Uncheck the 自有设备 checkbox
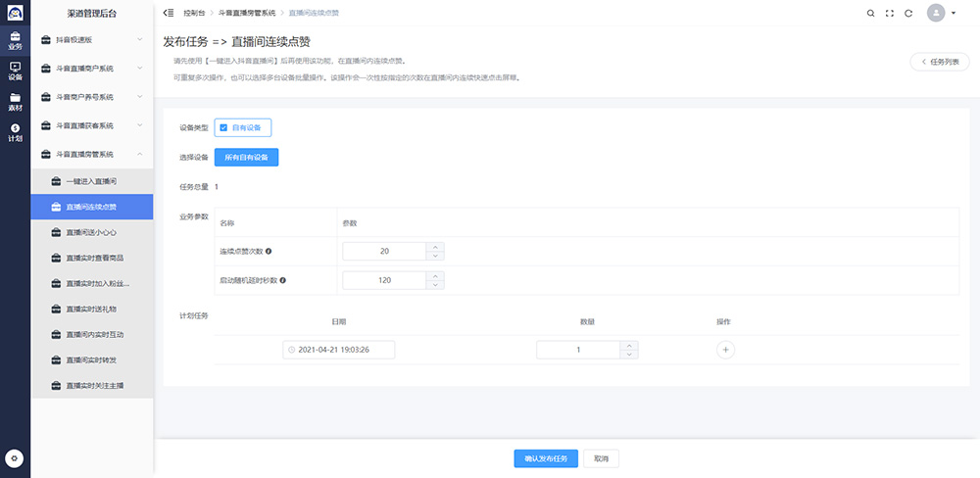980x478 pixels. [x=224, y=127]
